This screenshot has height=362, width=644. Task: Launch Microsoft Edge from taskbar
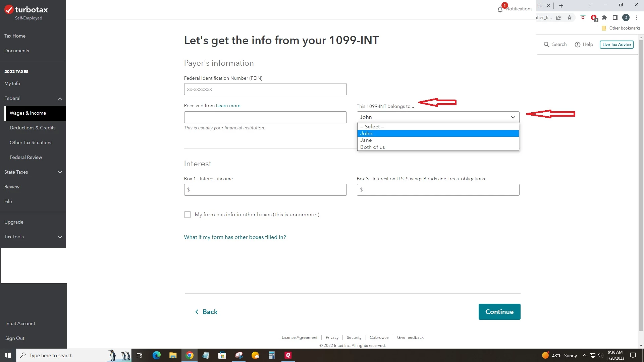coord(157,355)
